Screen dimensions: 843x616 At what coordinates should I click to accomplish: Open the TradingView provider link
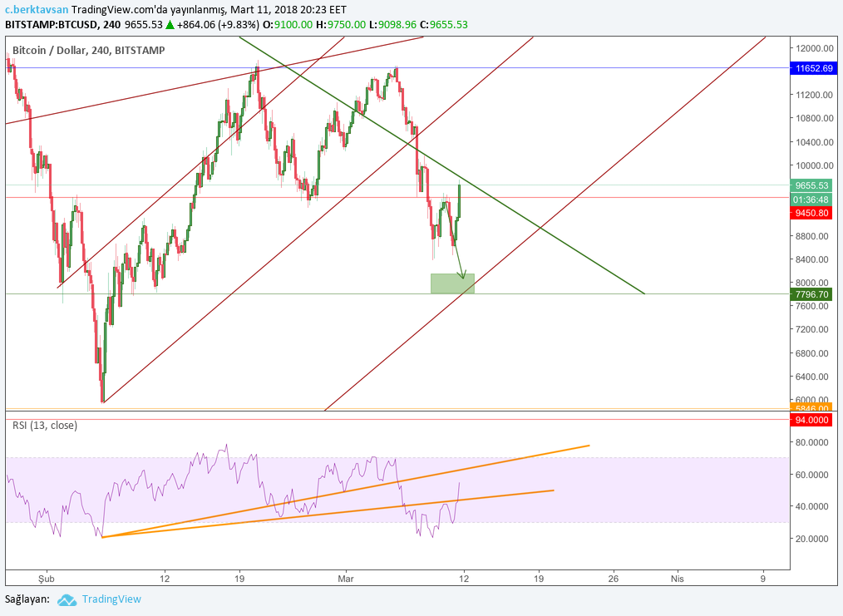tap(111, 599)
